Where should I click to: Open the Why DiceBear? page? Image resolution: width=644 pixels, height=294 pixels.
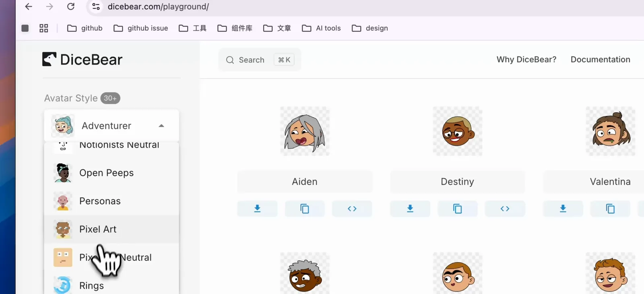[526, 60]
